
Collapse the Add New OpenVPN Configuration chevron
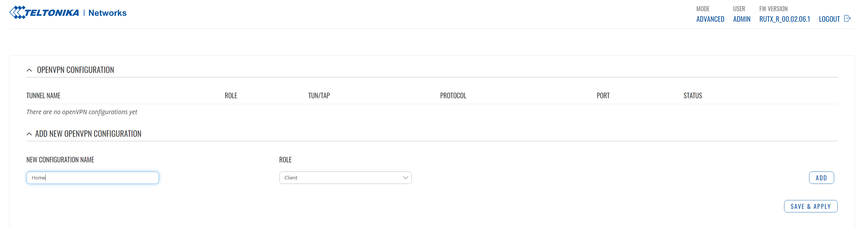tap(29, 134)
